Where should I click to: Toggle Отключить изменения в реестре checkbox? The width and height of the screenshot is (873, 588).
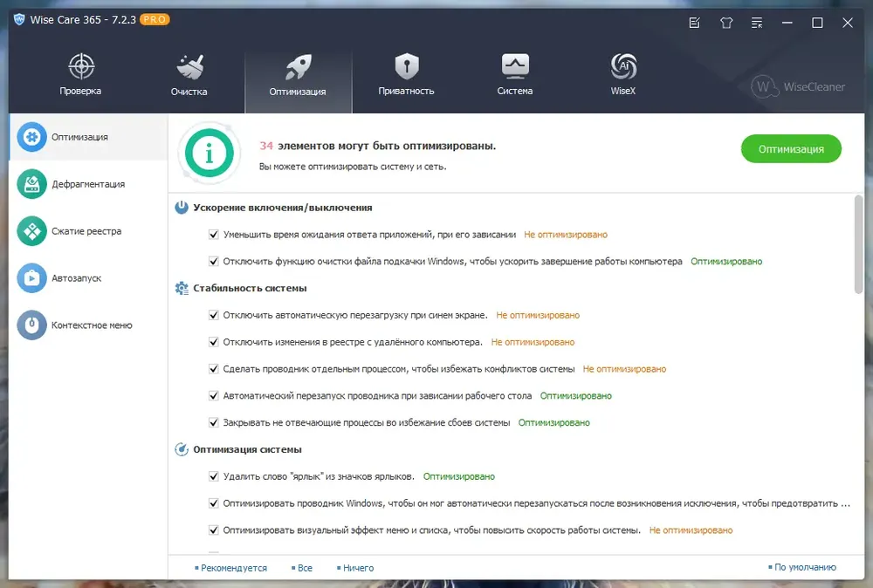pos(213,342)
